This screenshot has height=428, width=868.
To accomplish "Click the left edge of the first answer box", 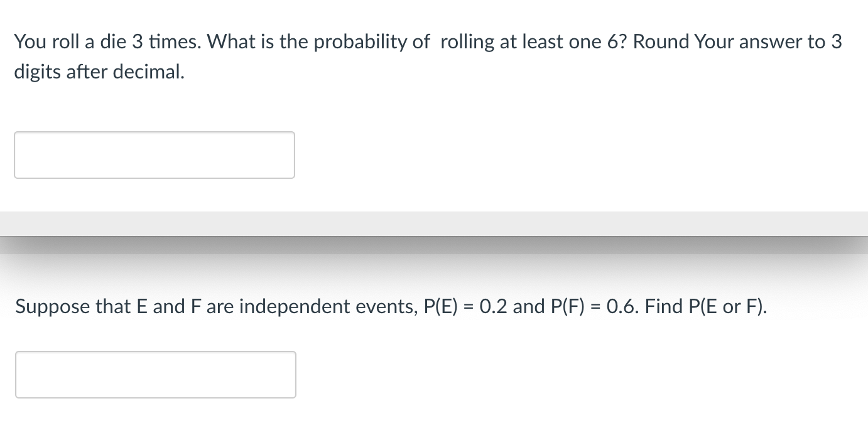I will click(x=20, y=155).
